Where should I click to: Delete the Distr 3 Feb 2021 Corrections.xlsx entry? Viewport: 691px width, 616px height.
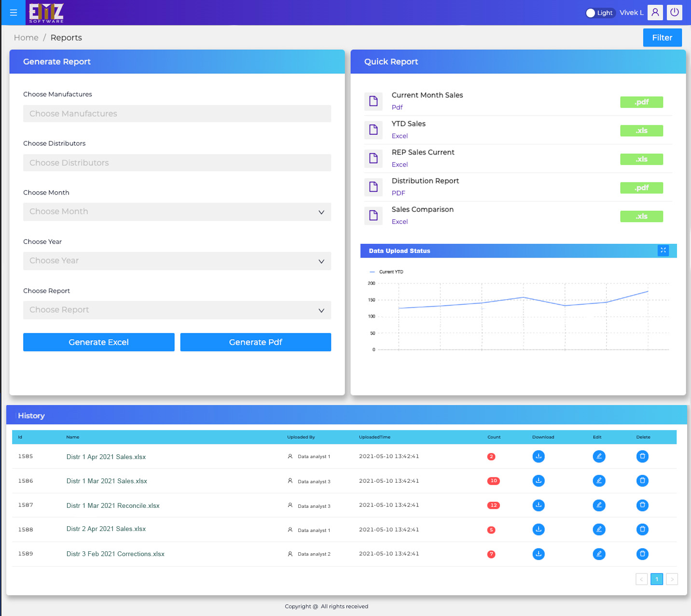642,554
